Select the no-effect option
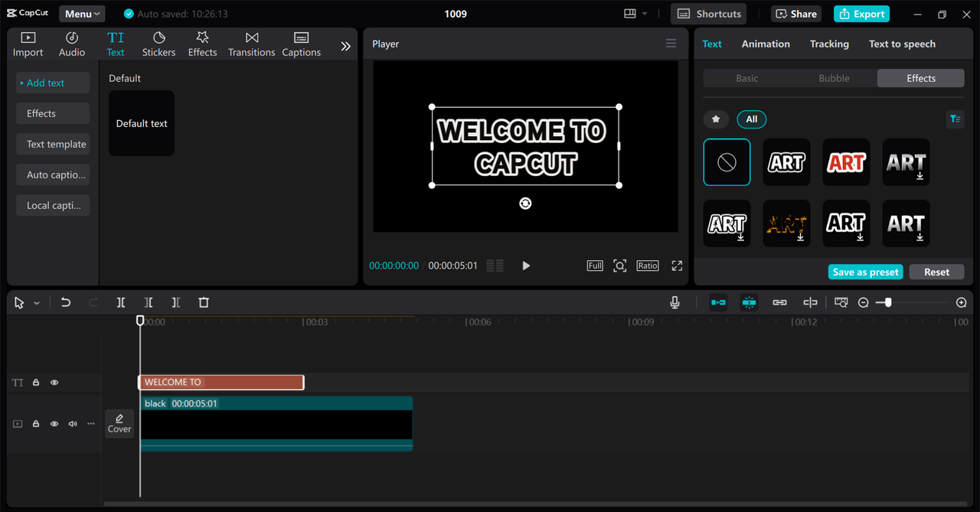Image resolution: width=980 pixels, height=512 pixels. [x=727, y=162]
